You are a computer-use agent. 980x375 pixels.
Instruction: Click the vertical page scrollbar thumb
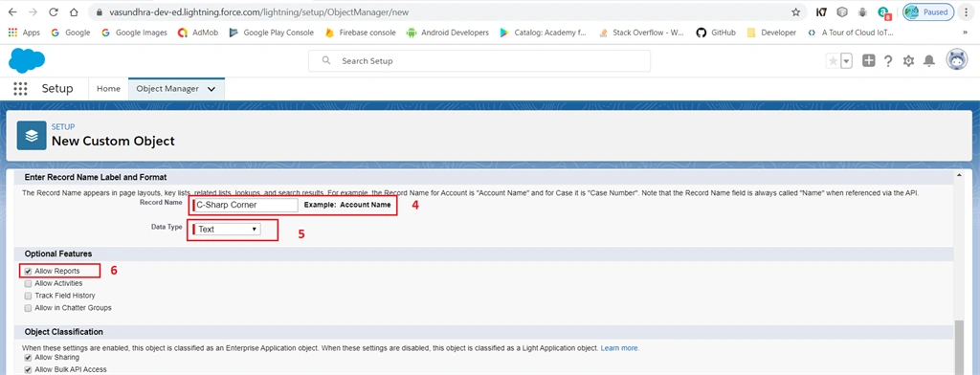[x=960, y=347]
